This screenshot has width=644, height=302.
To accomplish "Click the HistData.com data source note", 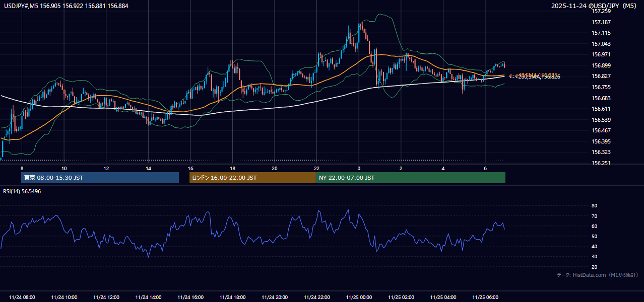I will pos(598,275).
